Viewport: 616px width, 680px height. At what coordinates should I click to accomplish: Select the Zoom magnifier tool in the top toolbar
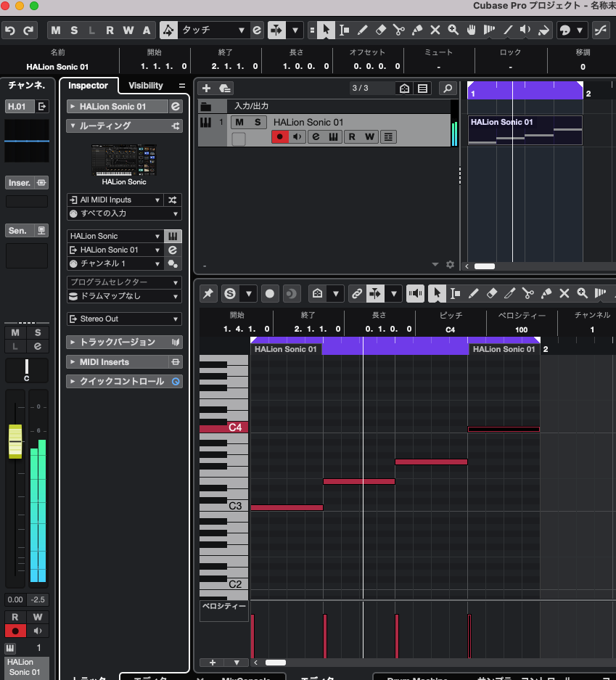[453, 30]
